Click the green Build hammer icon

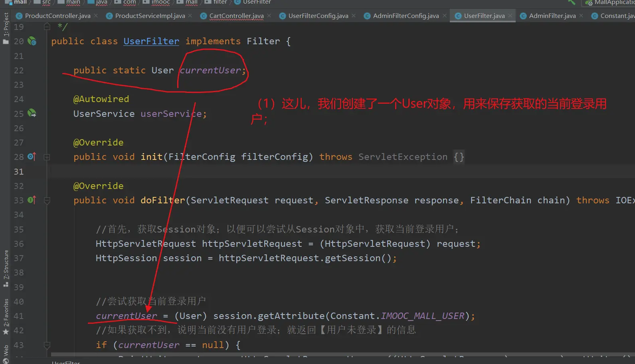[x=572, y=2]
